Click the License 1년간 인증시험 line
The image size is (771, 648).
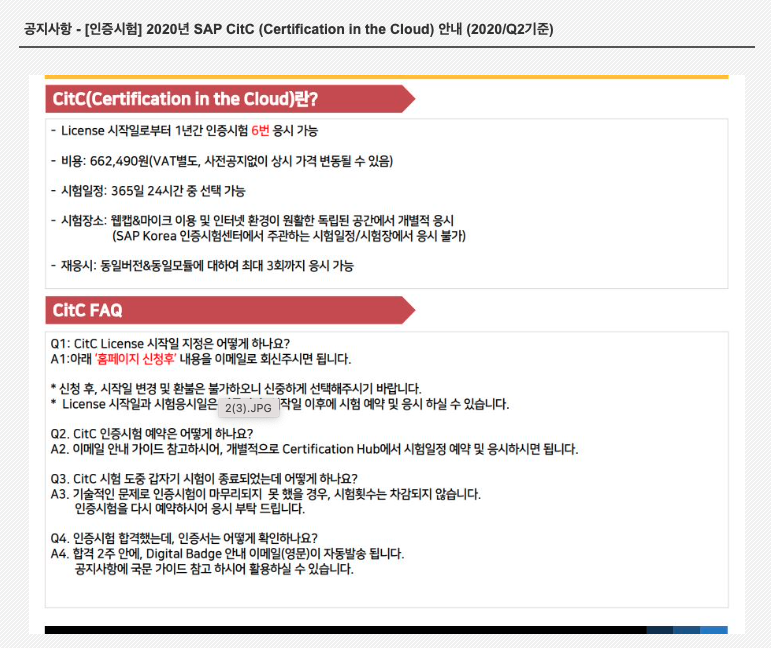point(185,130)
